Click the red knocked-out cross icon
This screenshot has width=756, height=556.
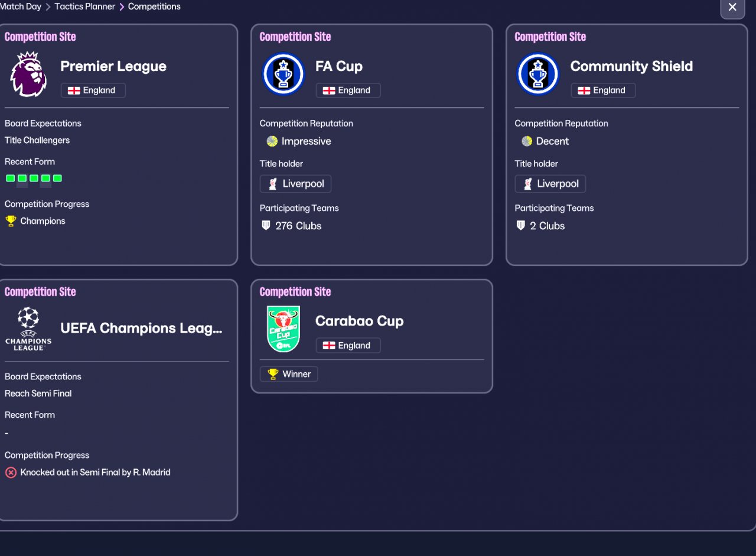pos(11,473)
